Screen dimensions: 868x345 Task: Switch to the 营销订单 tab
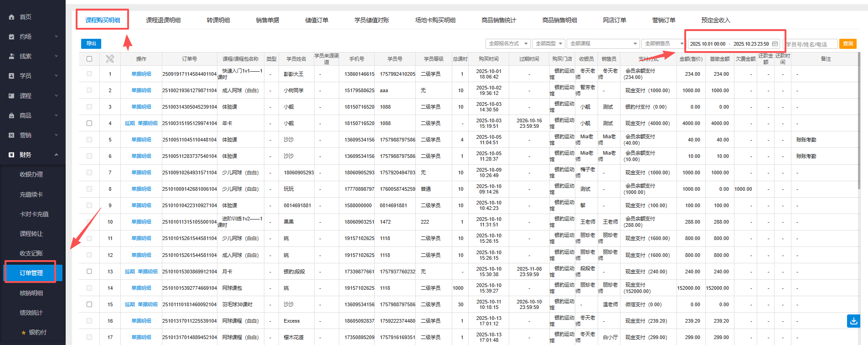click(664, 20)
